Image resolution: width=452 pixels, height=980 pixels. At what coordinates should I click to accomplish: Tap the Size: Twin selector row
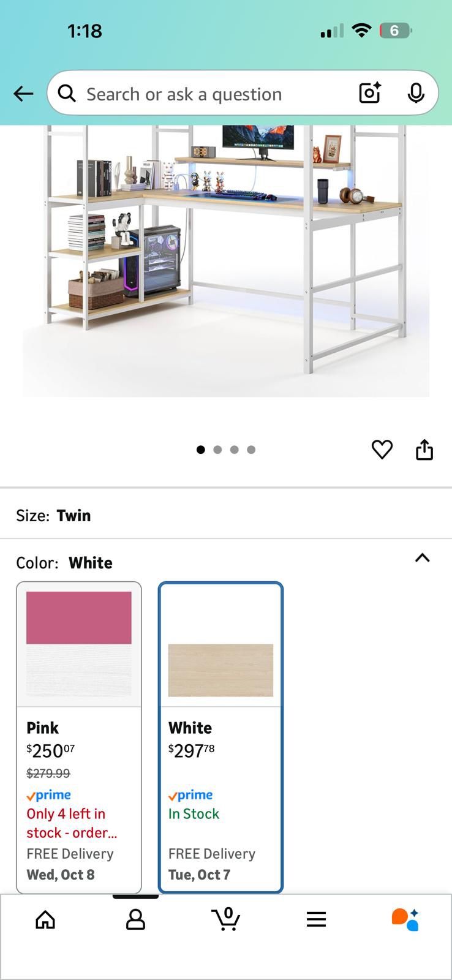(x=226, y=515)
